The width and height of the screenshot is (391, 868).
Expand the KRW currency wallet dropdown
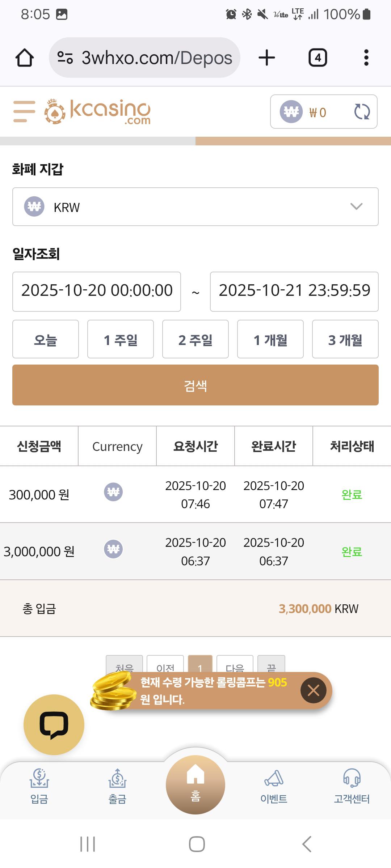pos(195,207)
